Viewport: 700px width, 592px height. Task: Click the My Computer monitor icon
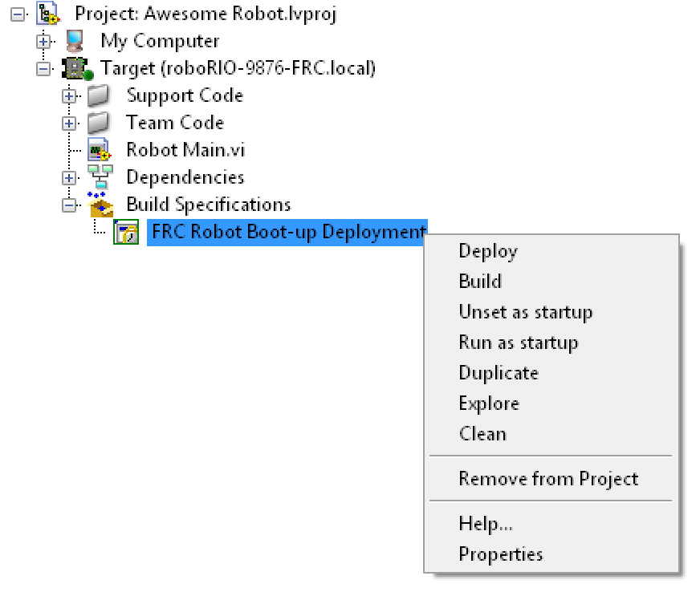(75, 41)
